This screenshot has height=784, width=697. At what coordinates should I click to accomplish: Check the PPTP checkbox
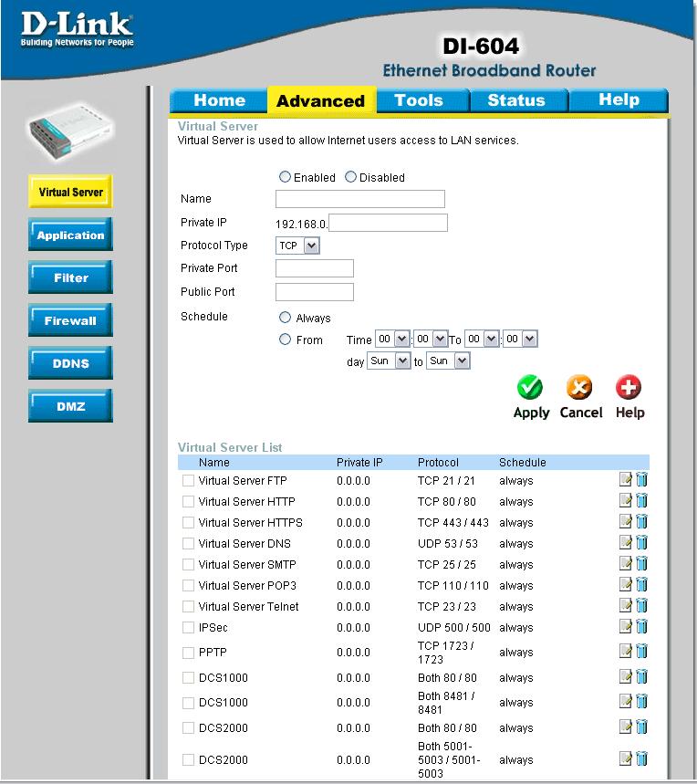click(188, 653)
